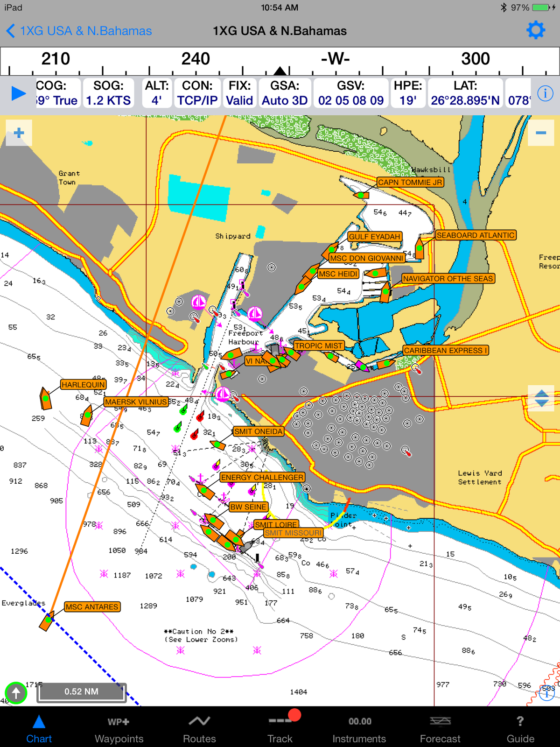The image size is (560, 747).
Task: Select the MAERSK VILNIUS vessel label
Action: [136, 402]
